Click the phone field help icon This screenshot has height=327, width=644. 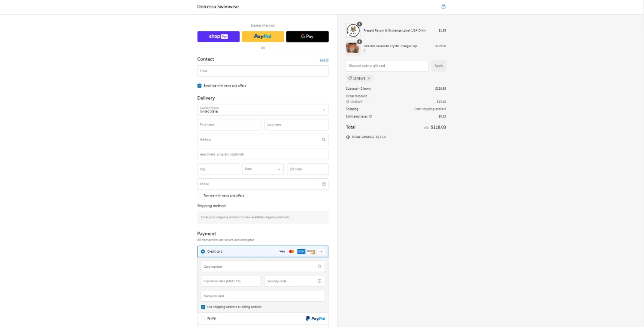click(324, 184)
